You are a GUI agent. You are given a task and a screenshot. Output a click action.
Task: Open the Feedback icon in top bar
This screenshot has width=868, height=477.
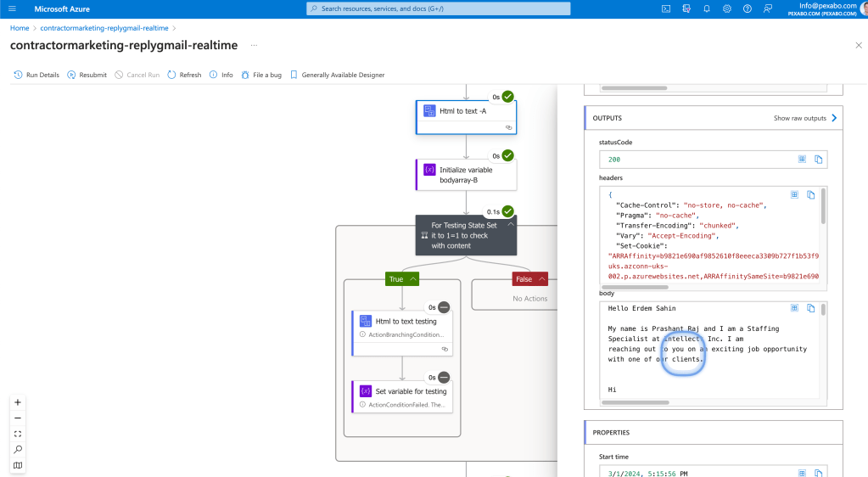pos(768,8)
